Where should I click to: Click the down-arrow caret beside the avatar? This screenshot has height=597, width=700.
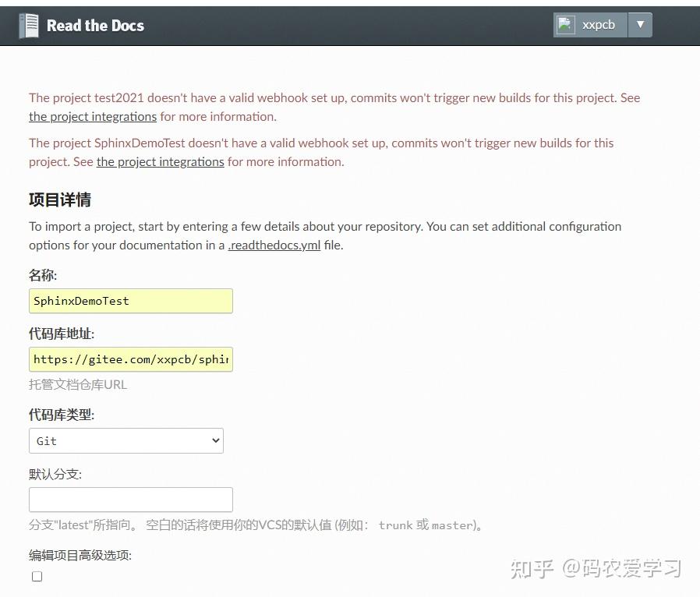(x=639, y=24)
